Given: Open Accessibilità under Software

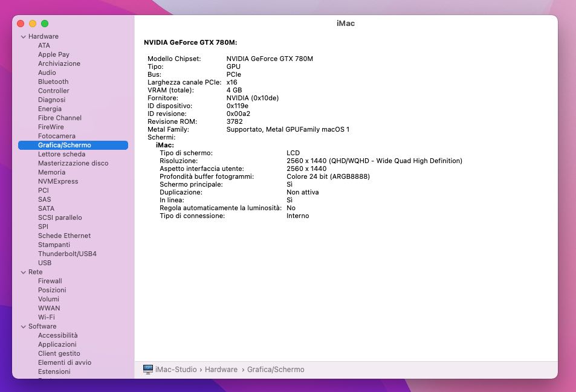Looking at the screenshot, I should click(x=57, y=335).
